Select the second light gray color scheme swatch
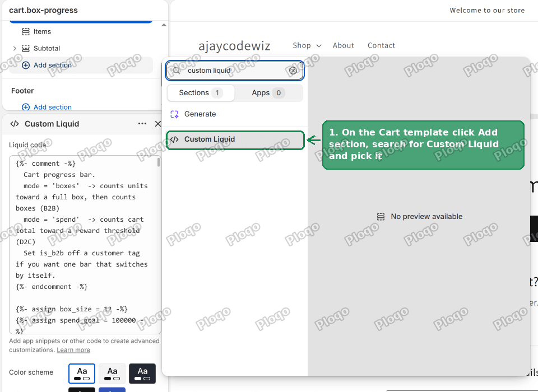Screen dimensions: 538x392 click(112, 374)
